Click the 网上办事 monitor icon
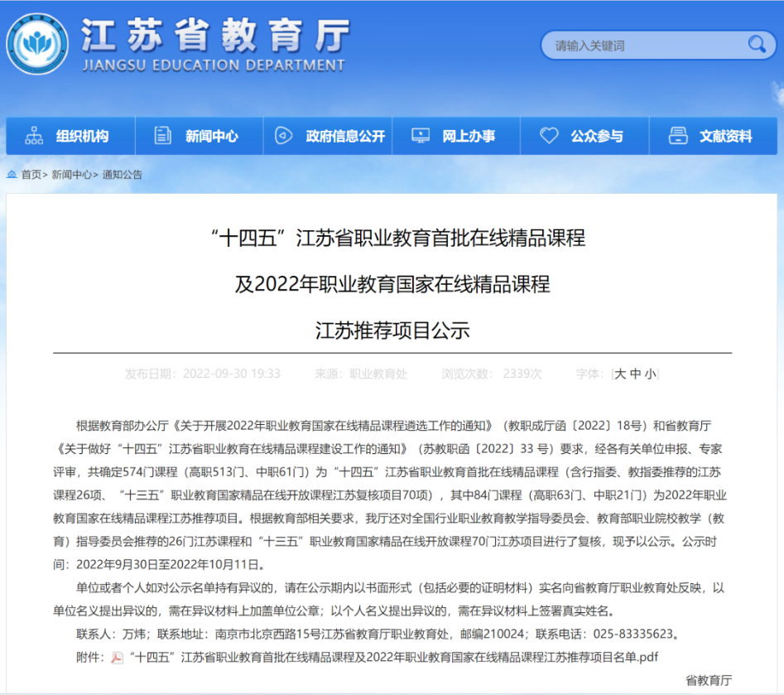 (x=421, y=136)
